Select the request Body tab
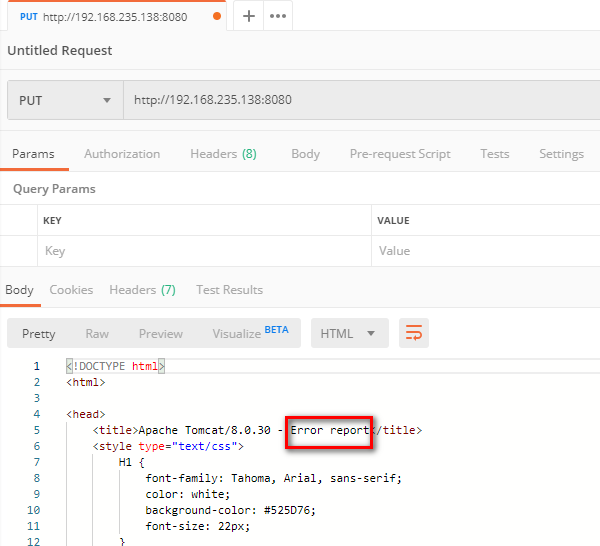 (x=305, y=154)
